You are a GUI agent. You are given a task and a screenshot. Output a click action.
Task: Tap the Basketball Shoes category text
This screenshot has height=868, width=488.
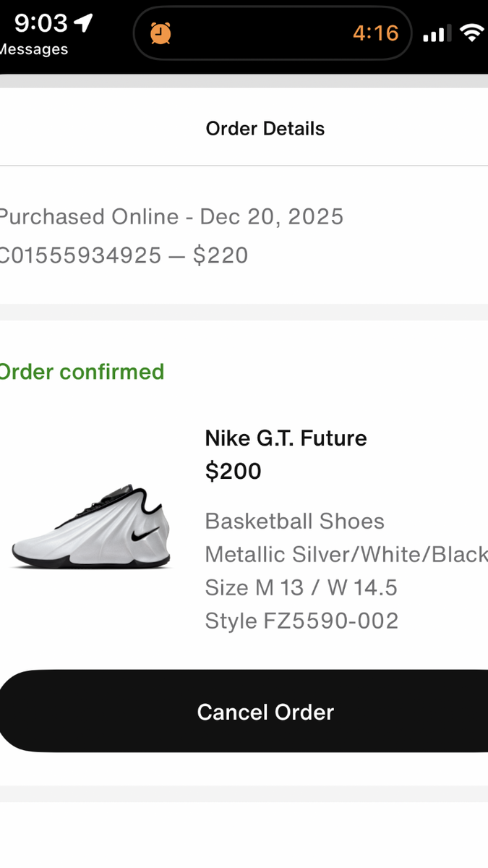(294, 521)
